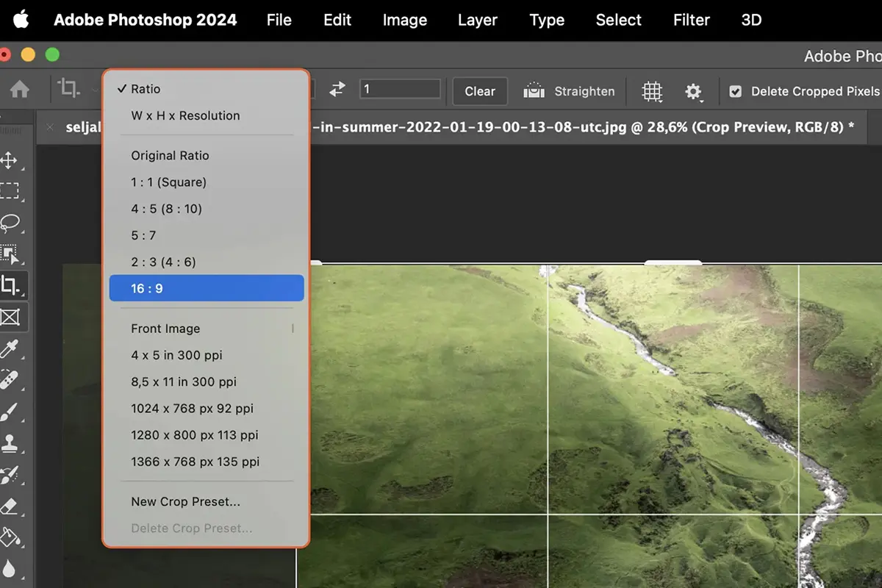Click the Straighten tool in the options bar
The height and width of the screenshot is (588, 882).
570,91
